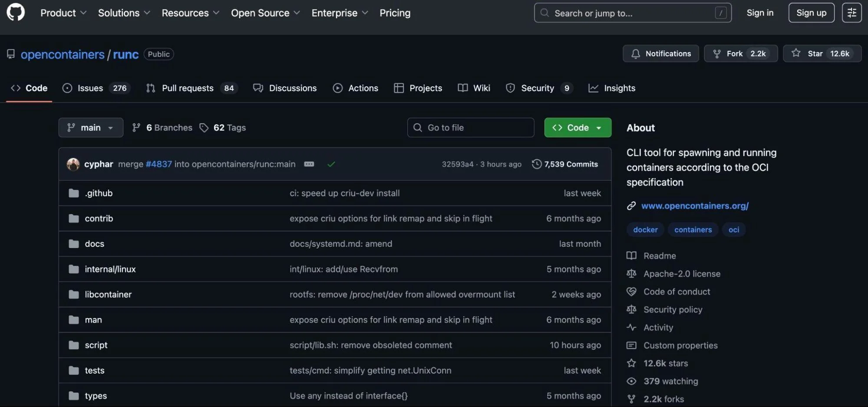The height and width of the screenshot is (407, 868).
Task: Open the Insights tab
Action: coord(612,88)
